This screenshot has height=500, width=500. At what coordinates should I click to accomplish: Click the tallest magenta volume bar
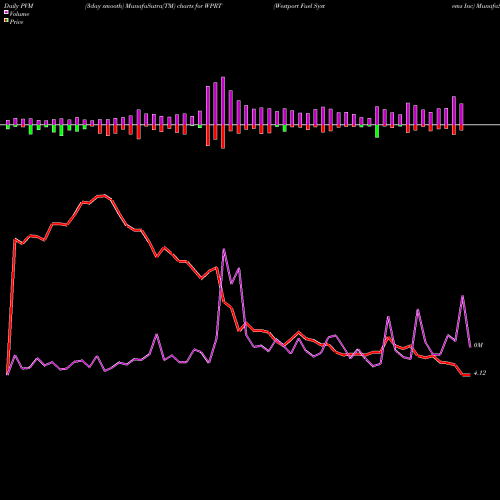click(223, 101)
